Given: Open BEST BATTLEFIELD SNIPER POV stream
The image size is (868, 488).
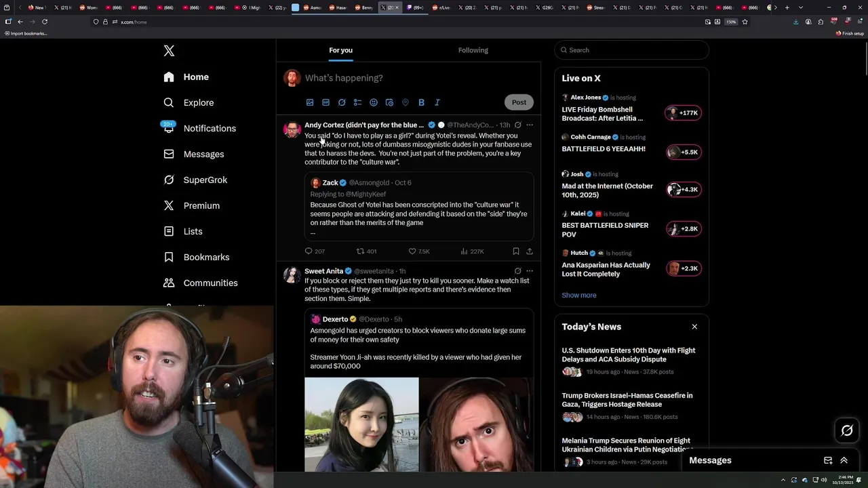Looking at the screenshot, I should click(631, 224).
